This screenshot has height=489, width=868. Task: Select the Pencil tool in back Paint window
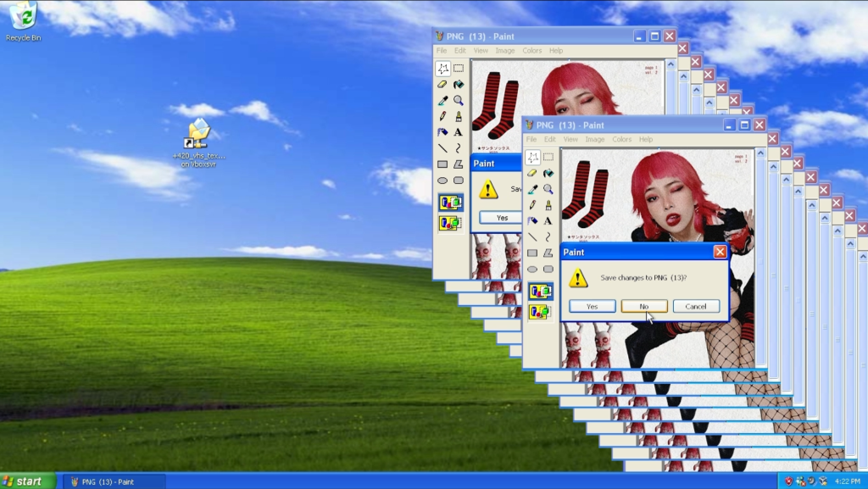pyautogui.click(x=442, y=117)
